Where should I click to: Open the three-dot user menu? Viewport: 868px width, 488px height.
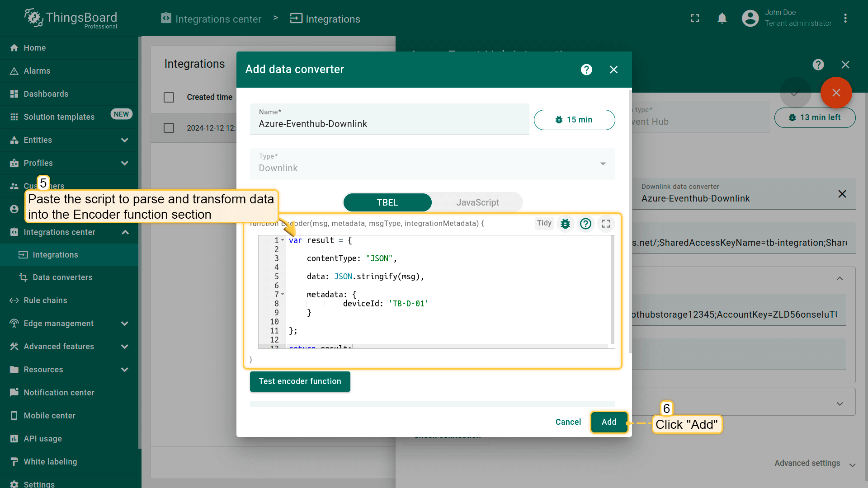pos(845,19)
